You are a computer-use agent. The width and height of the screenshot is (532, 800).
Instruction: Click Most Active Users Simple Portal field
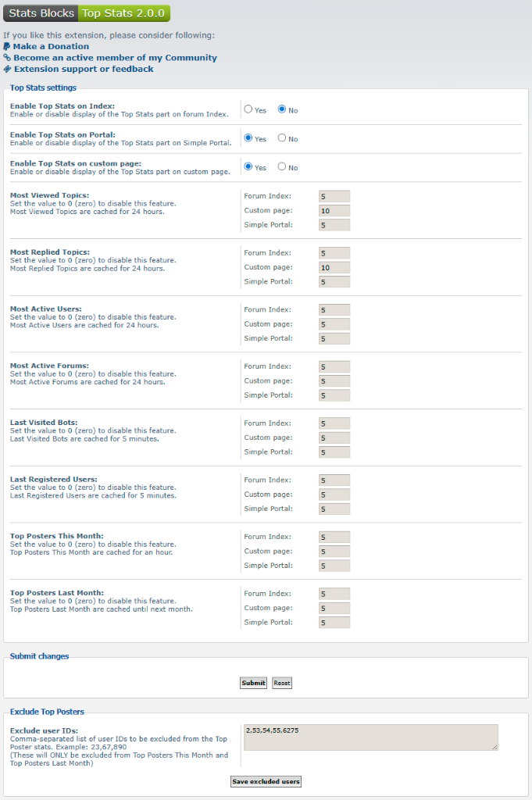tap(334, 339)
